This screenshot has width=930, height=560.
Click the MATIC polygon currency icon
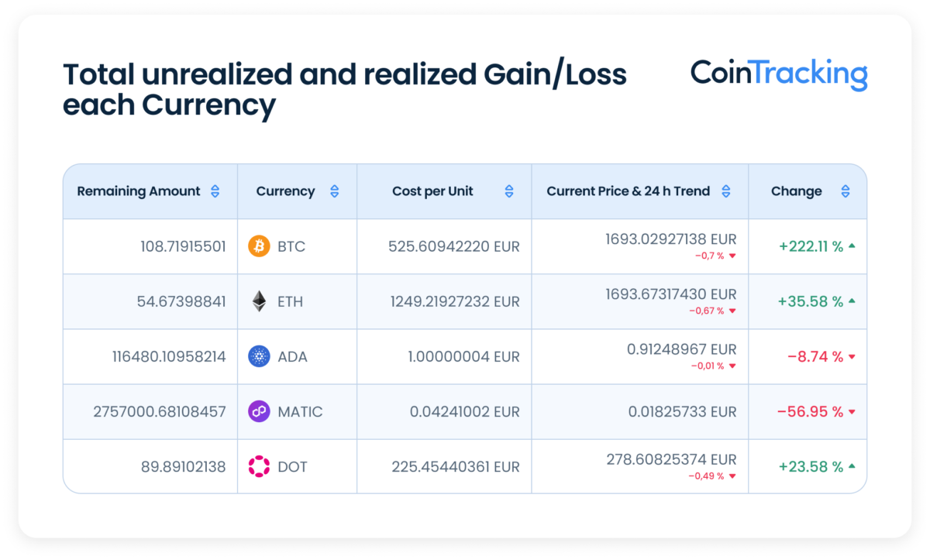(257, 411)
